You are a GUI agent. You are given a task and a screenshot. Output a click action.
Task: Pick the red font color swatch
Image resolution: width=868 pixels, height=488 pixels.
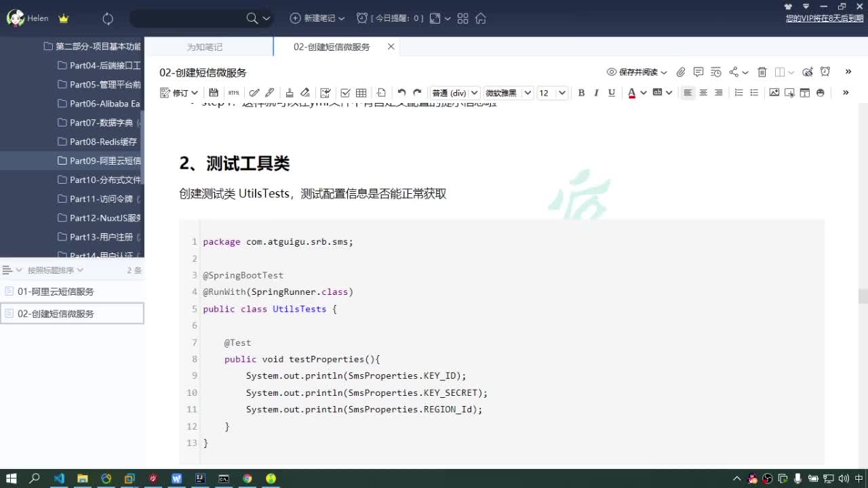(632, 93)
